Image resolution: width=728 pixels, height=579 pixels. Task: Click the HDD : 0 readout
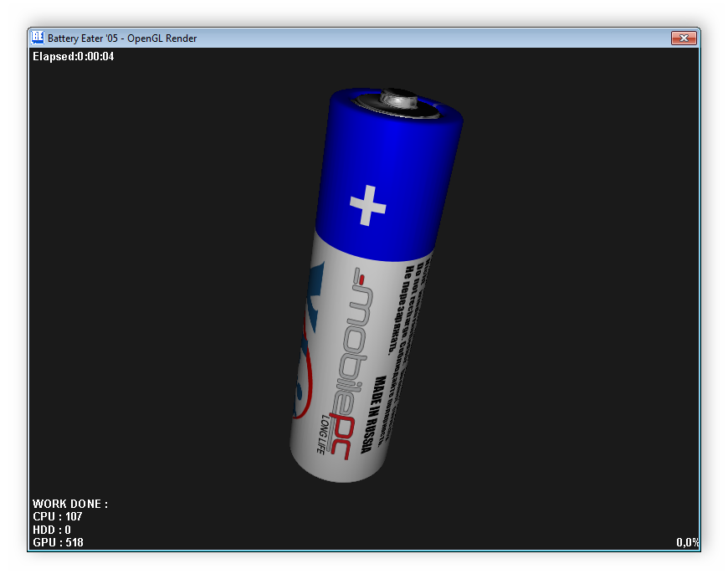52,530
